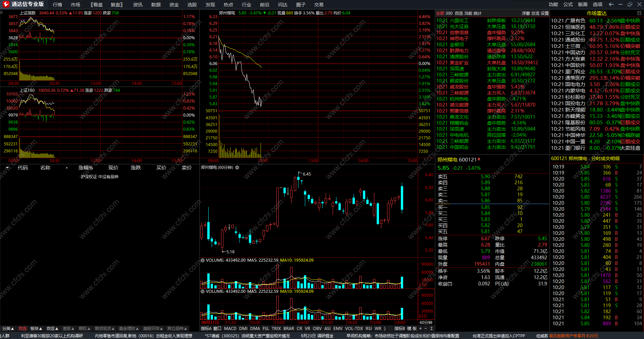
Task: Switch alert filter to 自选
Action: pos(459,13)
